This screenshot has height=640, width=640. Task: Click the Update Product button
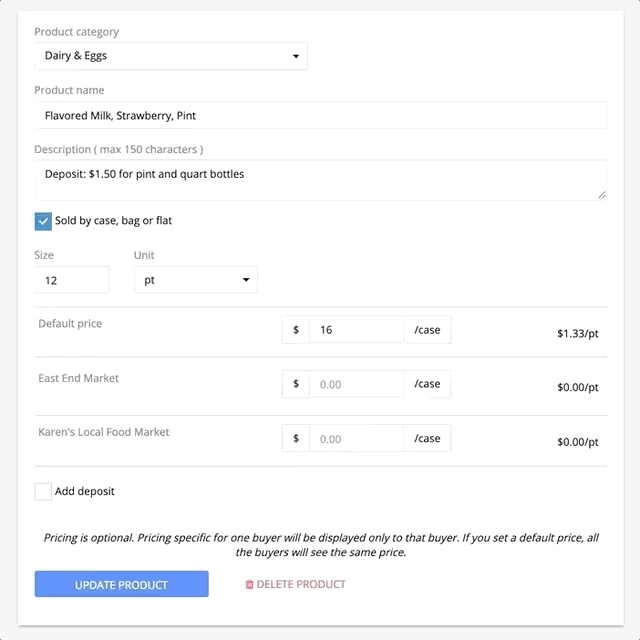tap(122, 584)
